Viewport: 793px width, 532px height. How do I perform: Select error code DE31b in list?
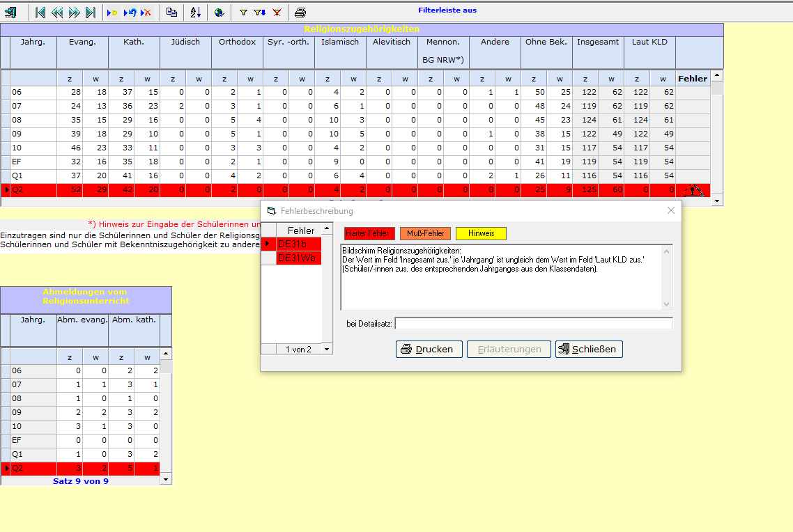click(299, 244)
